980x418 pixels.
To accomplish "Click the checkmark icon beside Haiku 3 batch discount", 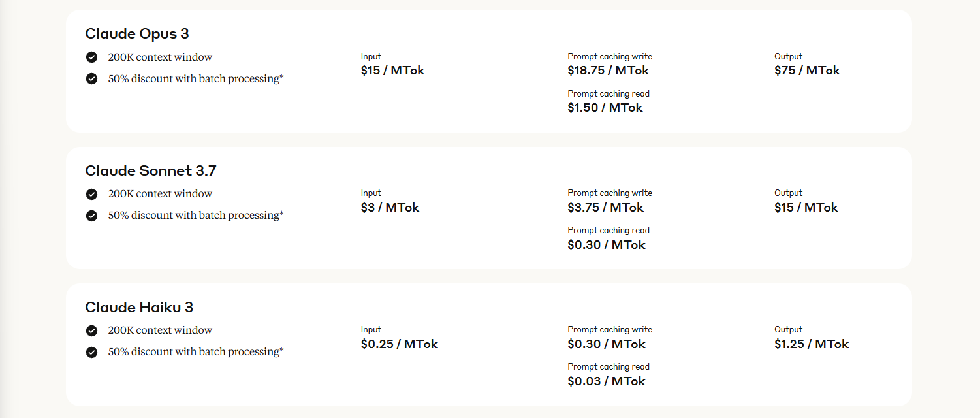I will (x=91, y=352).
